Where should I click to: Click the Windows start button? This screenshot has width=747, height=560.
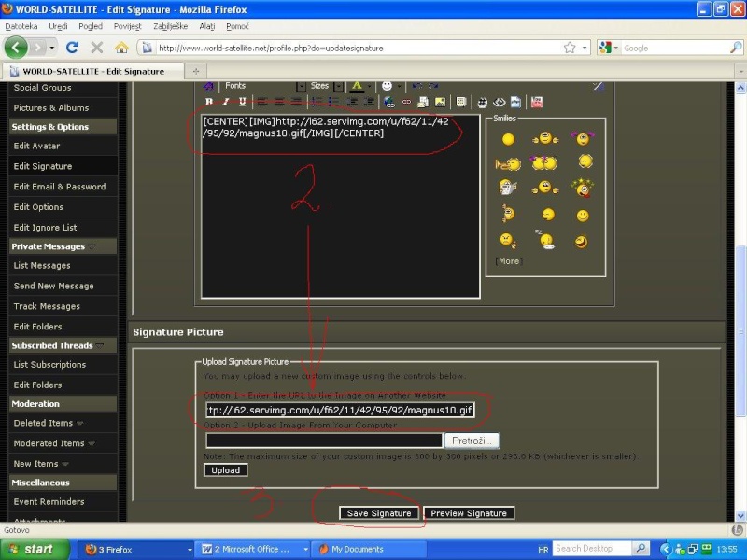coord(34,550)
